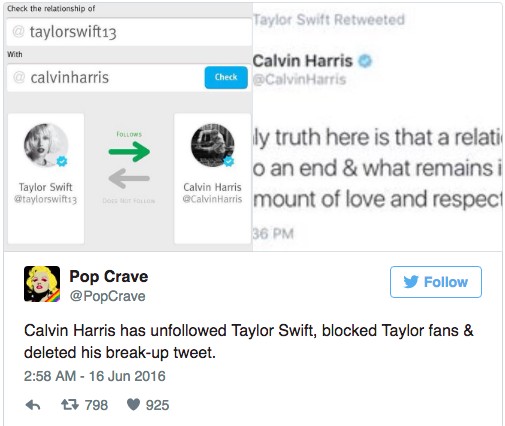Click Taylor Swift's circular profile photo
This screenshot has height=426, width=505.
pos(46,145)
